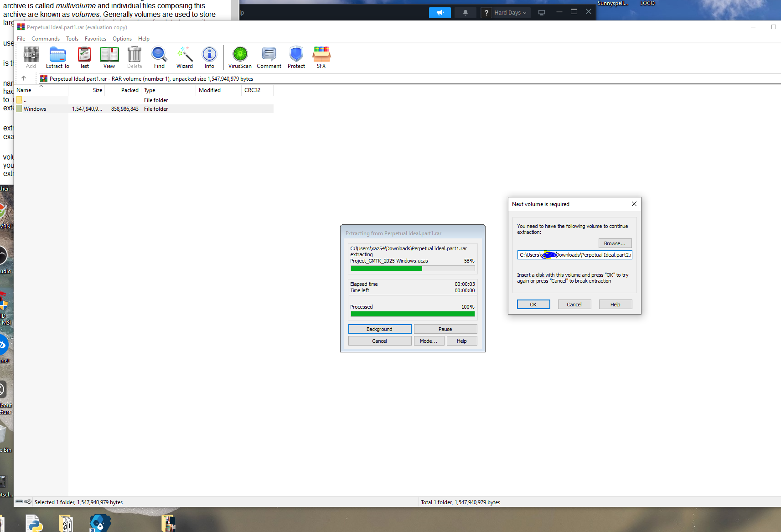The height and width of the screenshot is (532, 781).
Task: Open the Mode... settings button
Action: tap(429, 341)
